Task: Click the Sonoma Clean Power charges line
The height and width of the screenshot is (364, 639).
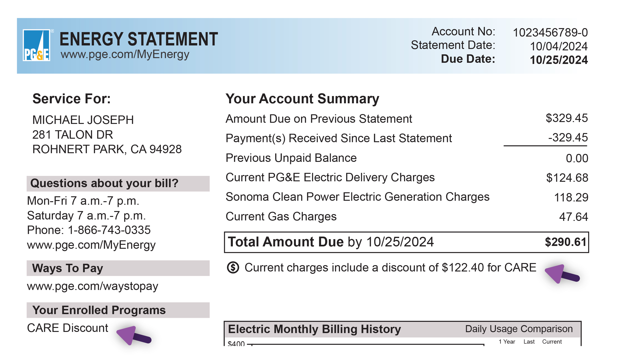Action: [357, 197]
